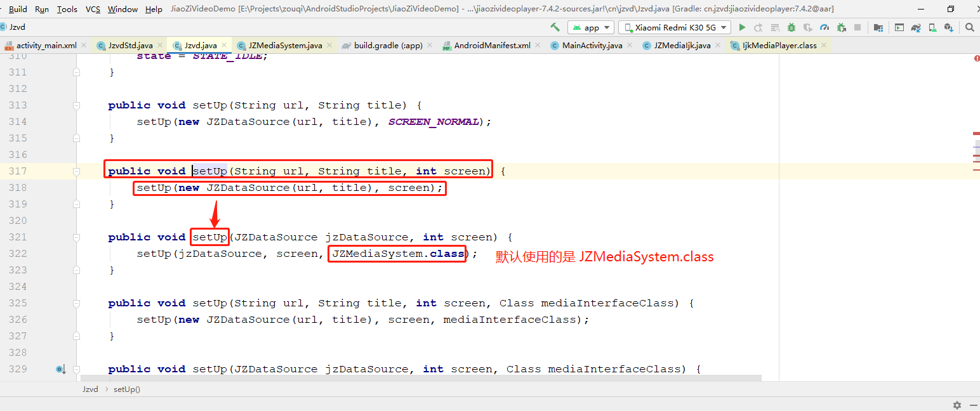Switch to the JZMediaIjk.java tab
Image resolution: width=980 pixels, height=411 pixels.
[x=682, y=46]
